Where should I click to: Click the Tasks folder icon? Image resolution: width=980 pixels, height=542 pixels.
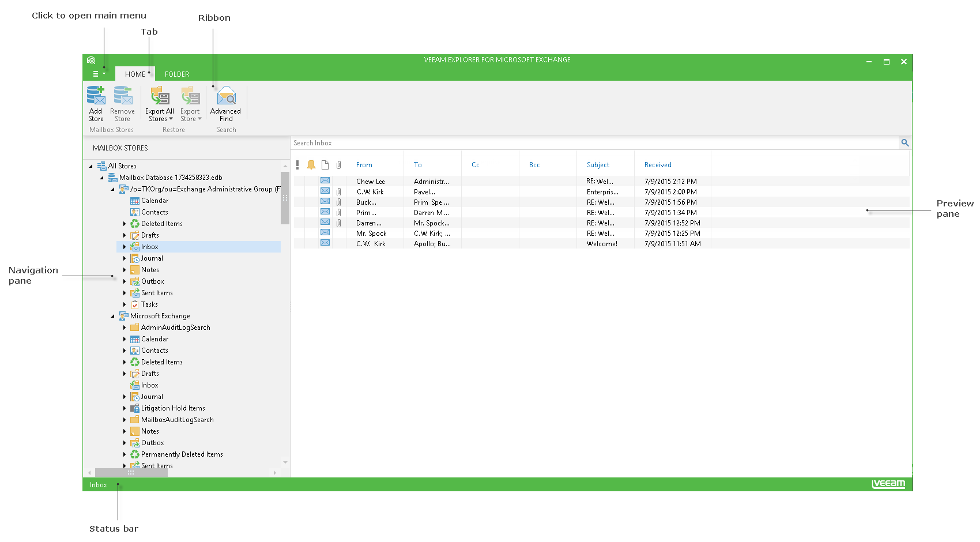coord(135,304)
